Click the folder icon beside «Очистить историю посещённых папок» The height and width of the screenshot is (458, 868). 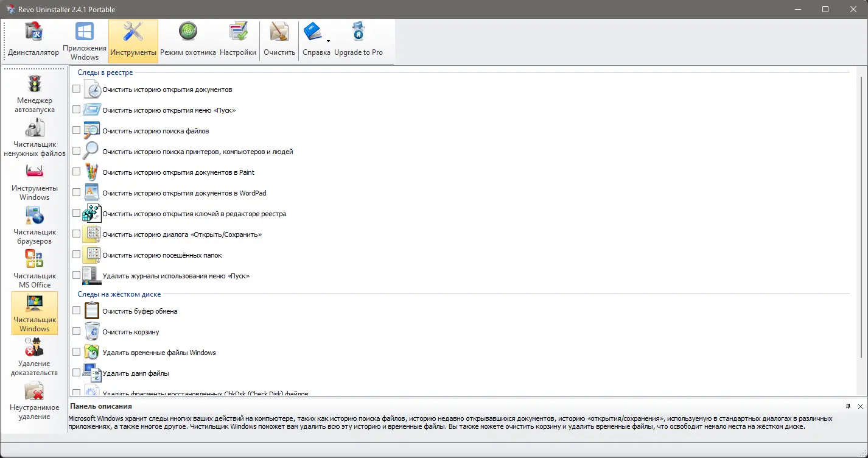pyautogui.click(x=92, y=255)
